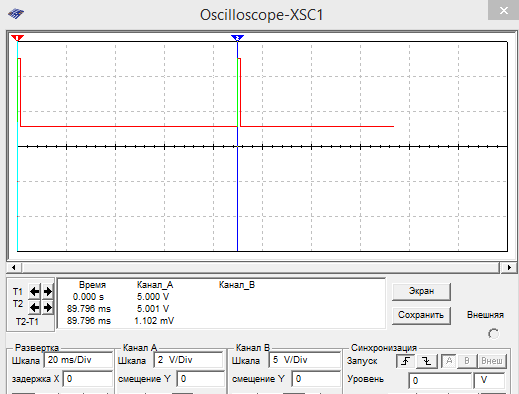Click the Время column header
The width and height of the screenshot is (519, 394).
click(x=92, y=285)
